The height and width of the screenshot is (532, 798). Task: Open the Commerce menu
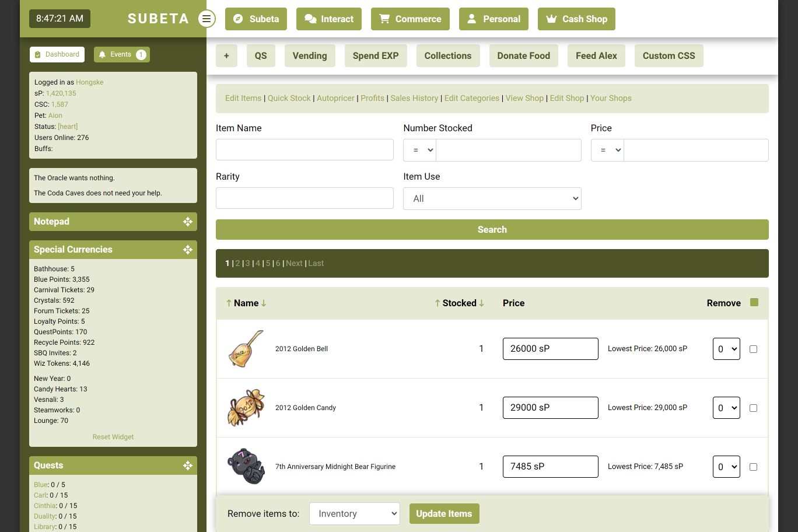coord(410,19)
